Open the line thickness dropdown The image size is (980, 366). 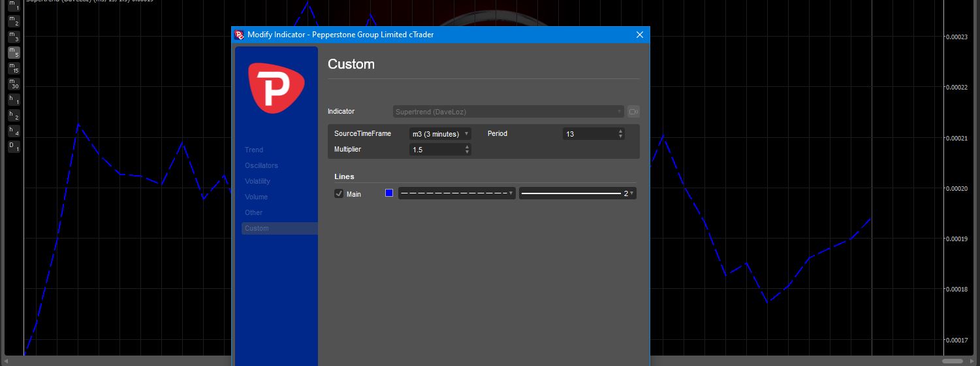[x=577, y=193]
